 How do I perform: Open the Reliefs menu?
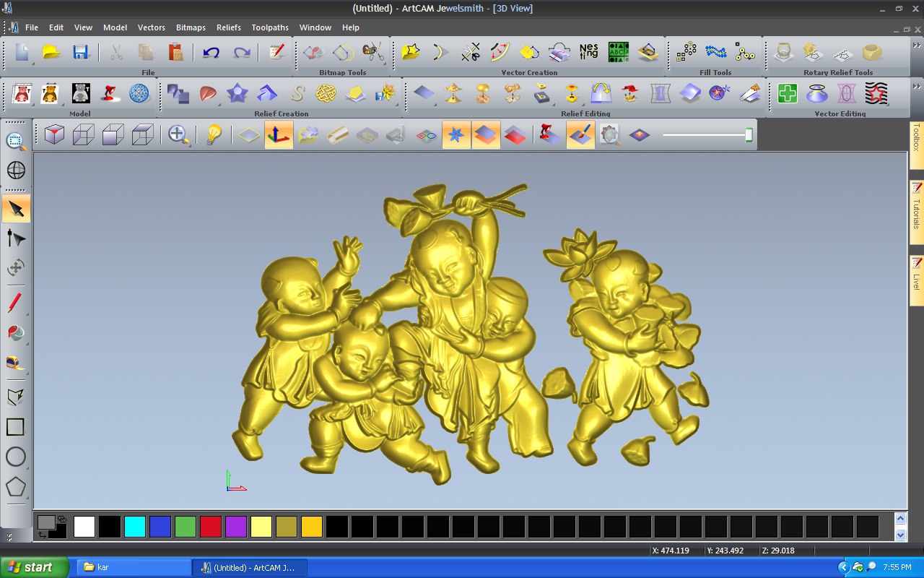[228, 27]
